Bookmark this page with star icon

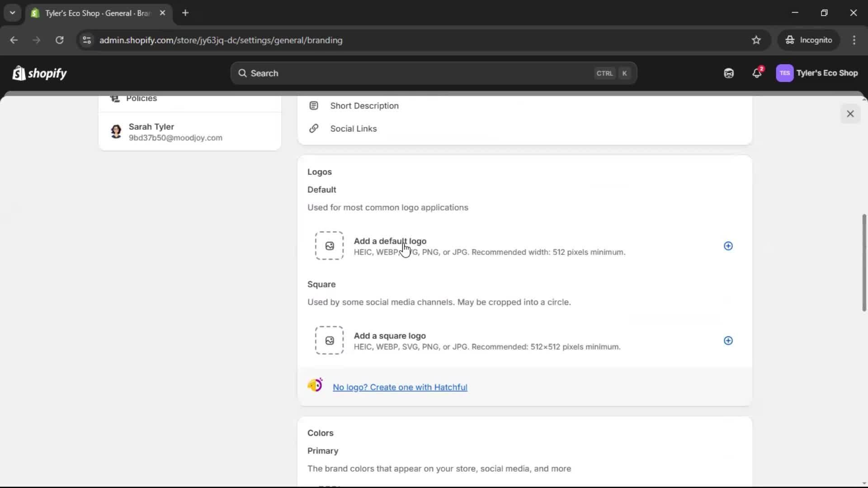pyautogui.click(x=756, y=40)
